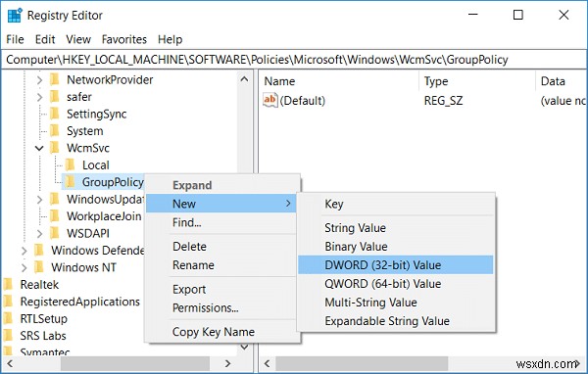Click the Local folder icon
Viewport: 588px width, 374px height.
pyautogui.click(x=71, y=164)
